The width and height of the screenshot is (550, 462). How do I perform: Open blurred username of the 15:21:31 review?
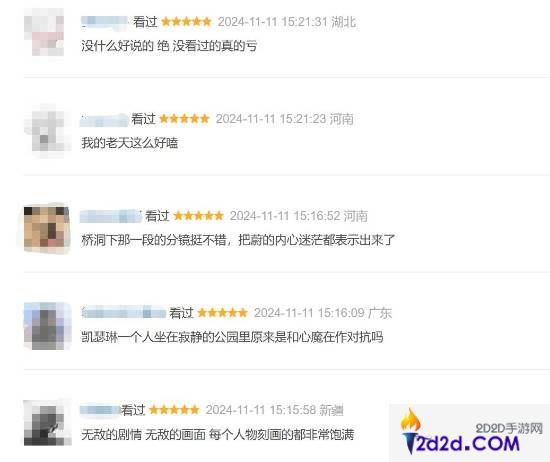click(105, 21)
